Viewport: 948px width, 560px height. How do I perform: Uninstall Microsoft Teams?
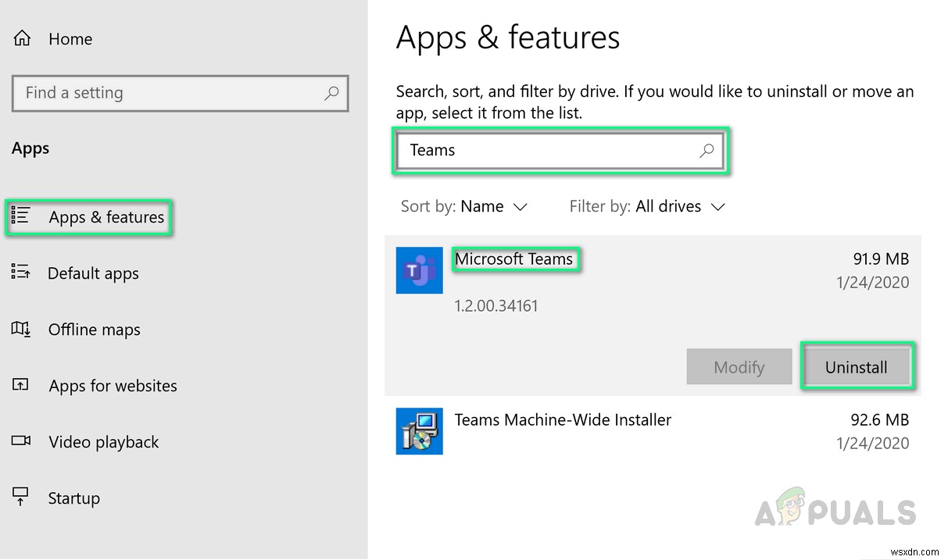point(856,367)
